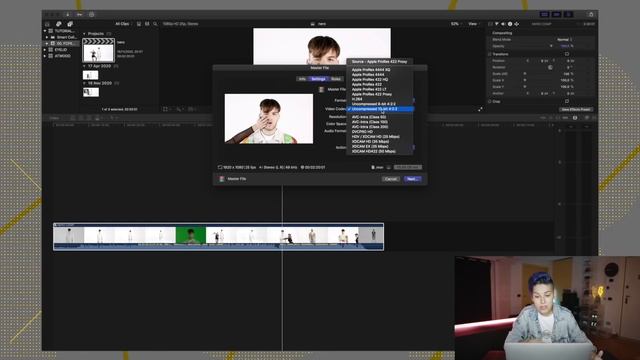Open color inspector tab icon
The image size is (640, 360).
497,24
